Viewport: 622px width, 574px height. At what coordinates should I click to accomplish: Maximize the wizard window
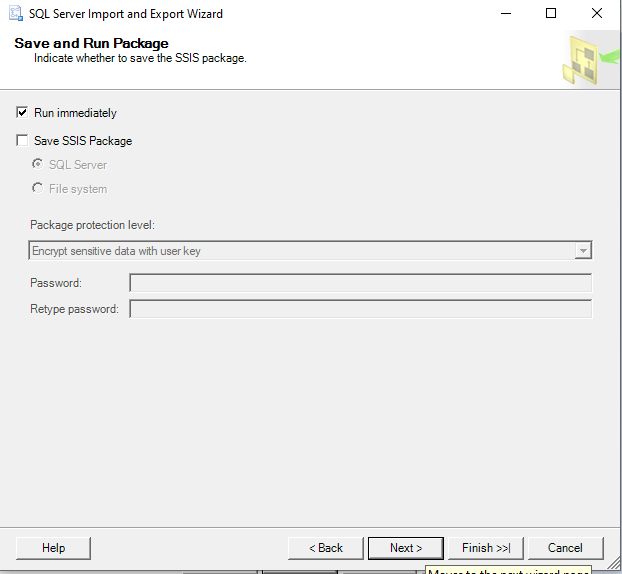551,13
